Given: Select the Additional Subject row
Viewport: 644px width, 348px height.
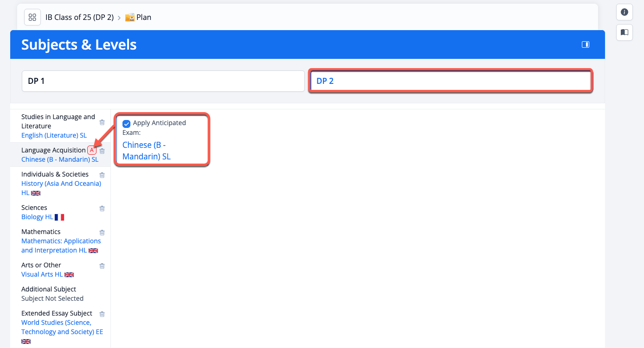Looking at the screenshot, I should pos(52,294).
